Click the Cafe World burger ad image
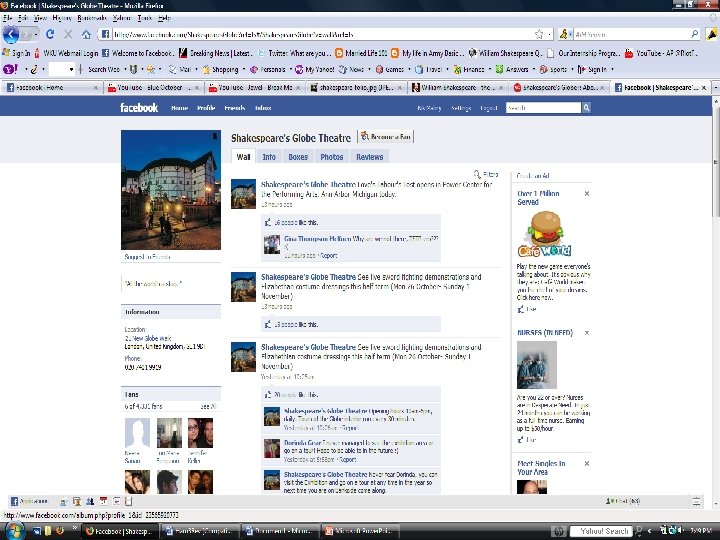This screenshot has height=540, width=720. coord(545,234)
